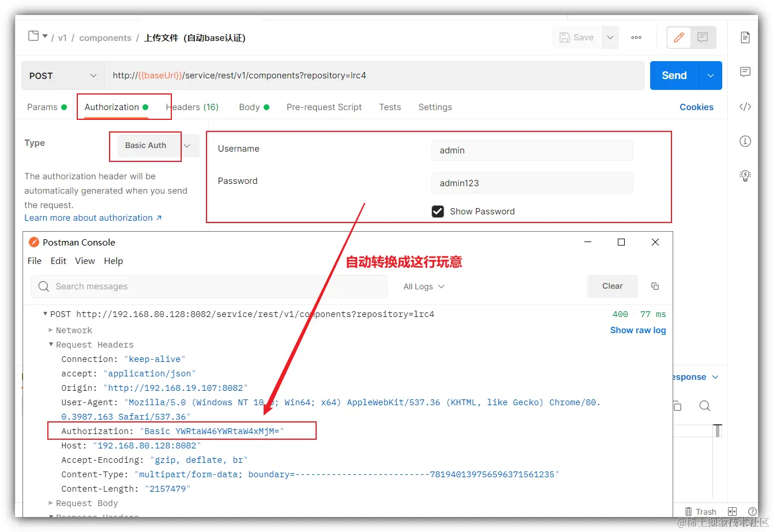The height and width of the screenshot is (532, 773).
Task: Click the 77 ms response time
Action: pyautogui.click(x=653, y=314)
